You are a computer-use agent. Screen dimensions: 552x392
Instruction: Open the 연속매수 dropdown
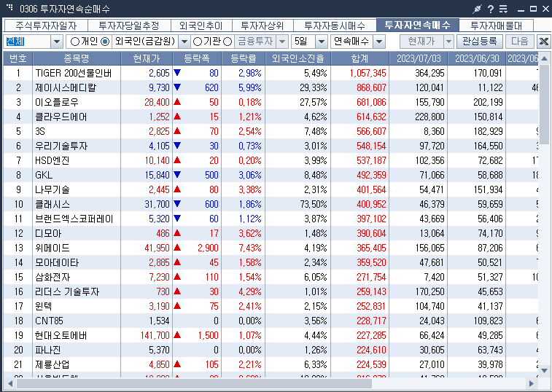[379, 42]
